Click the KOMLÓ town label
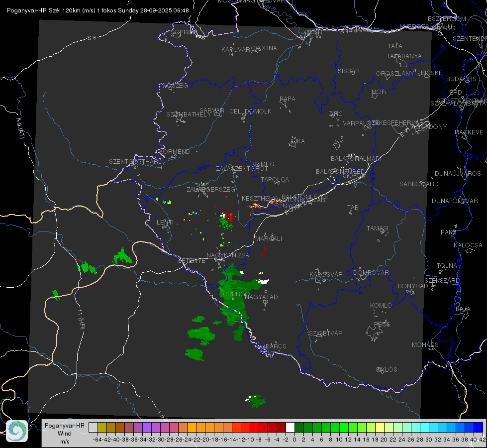Viewport: 487px width, 448px height. pyautogui.click(x=381, y=306)
